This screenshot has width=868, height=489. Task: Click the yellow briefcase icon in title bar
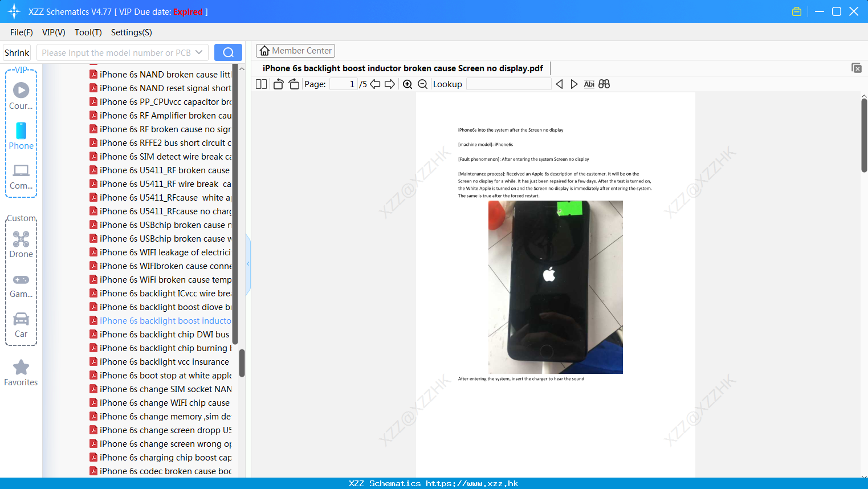click(797, 11)
